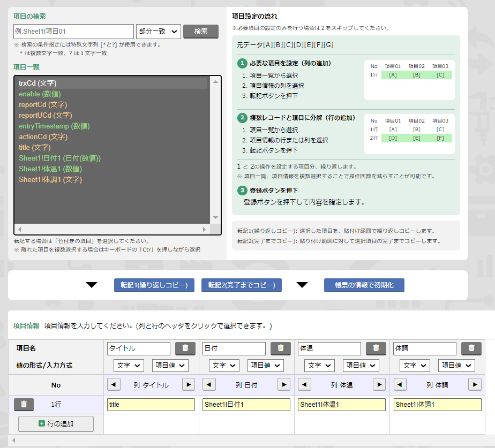Screen dimensions: 495x448
Task: Click trash icon for タイトル column
Action: [x=185, y=348]
